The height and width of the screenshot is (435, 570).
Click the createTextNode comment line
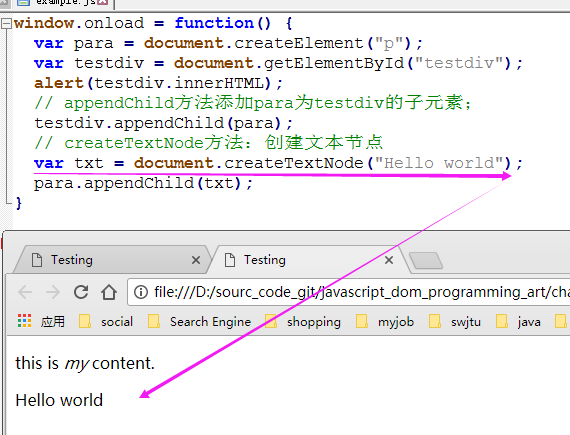208,142
